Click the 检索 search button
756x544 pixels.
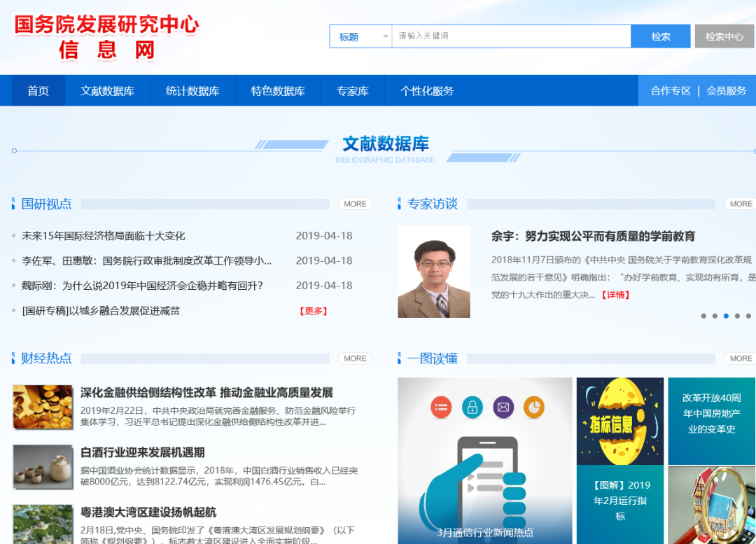pos(660,36)
